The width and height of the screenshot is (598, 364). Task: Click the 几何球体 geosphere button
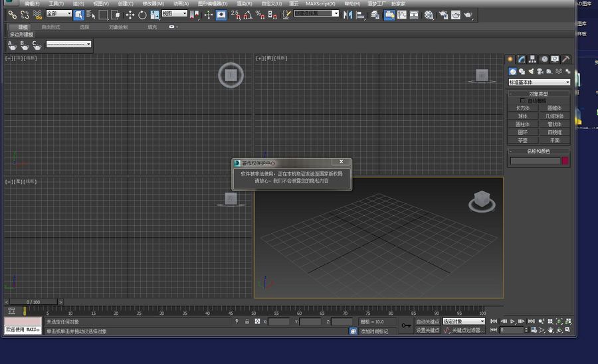[555, 116]
